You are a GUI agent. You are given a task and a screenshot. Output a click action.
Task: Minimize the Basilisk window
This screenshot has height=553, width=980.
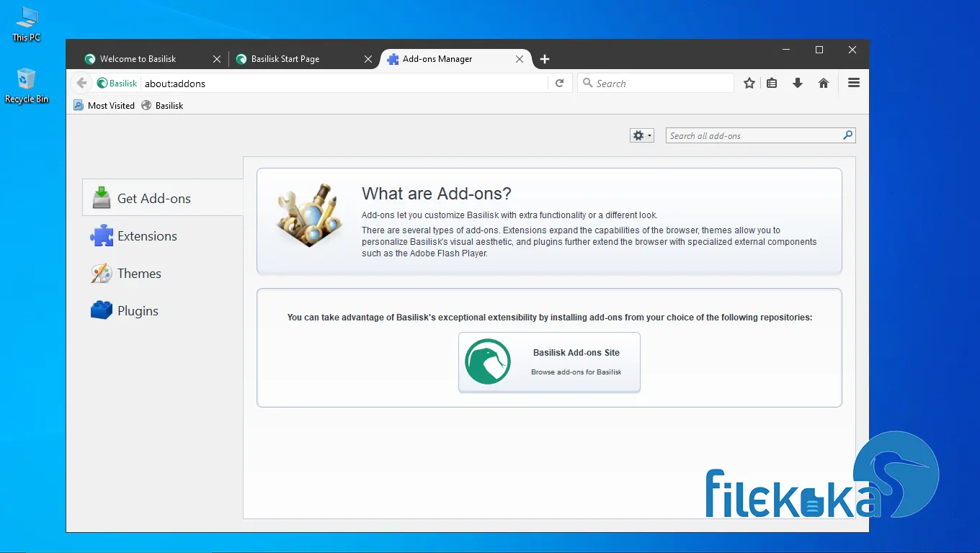(x=786, y=50)
